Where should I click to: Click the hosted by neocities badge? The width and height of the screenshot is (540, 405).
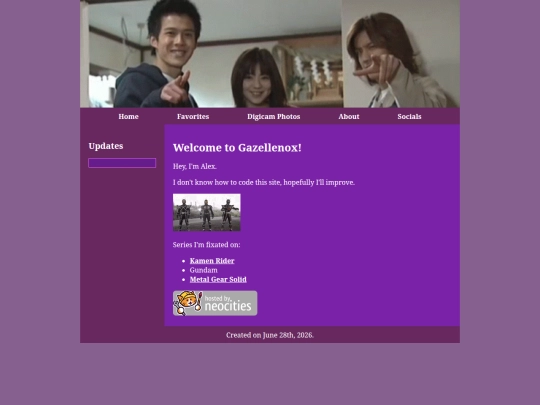coord(215,303)
